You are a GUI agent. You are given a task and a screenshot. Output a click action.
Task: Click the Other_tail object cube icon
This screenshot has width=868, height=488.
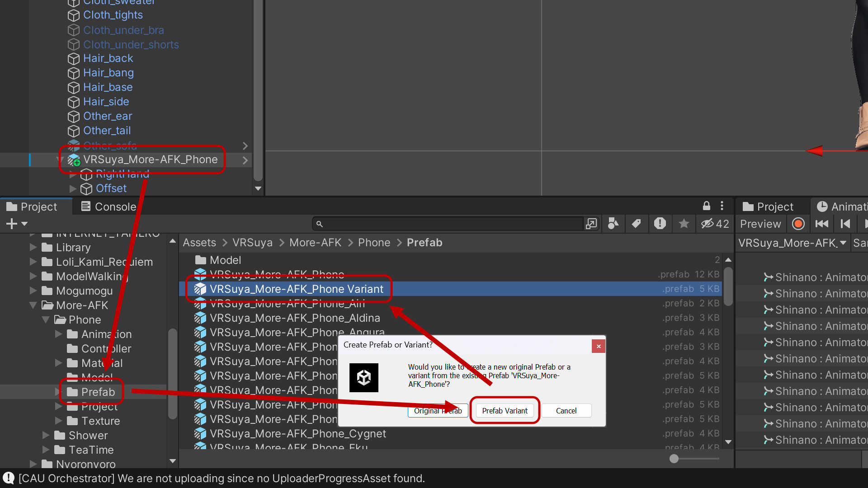pos(74,131)
